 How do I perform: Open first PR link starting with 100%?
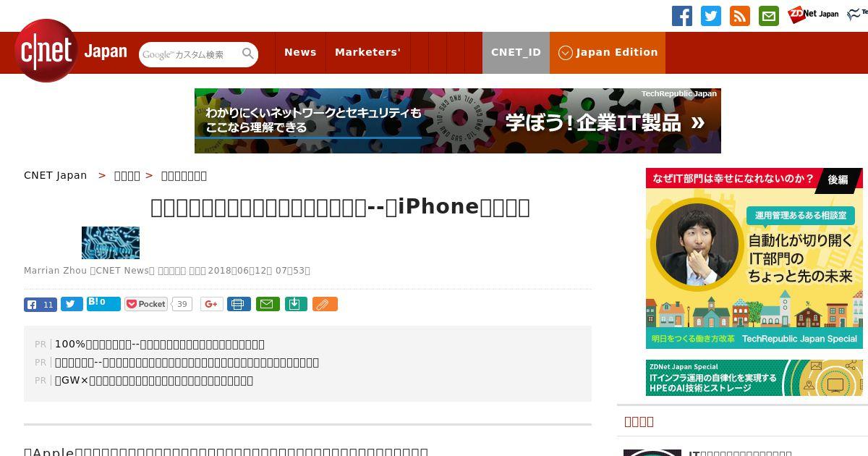[160, 344]
